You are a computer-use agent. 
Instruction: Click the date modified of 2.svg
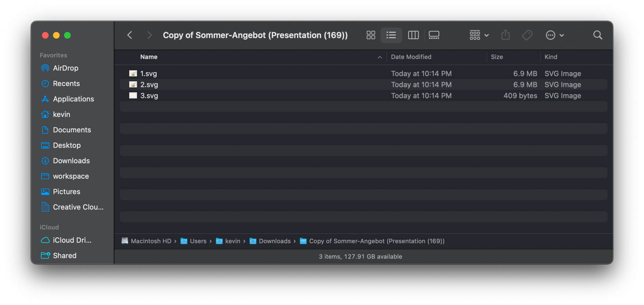[421, 84]
